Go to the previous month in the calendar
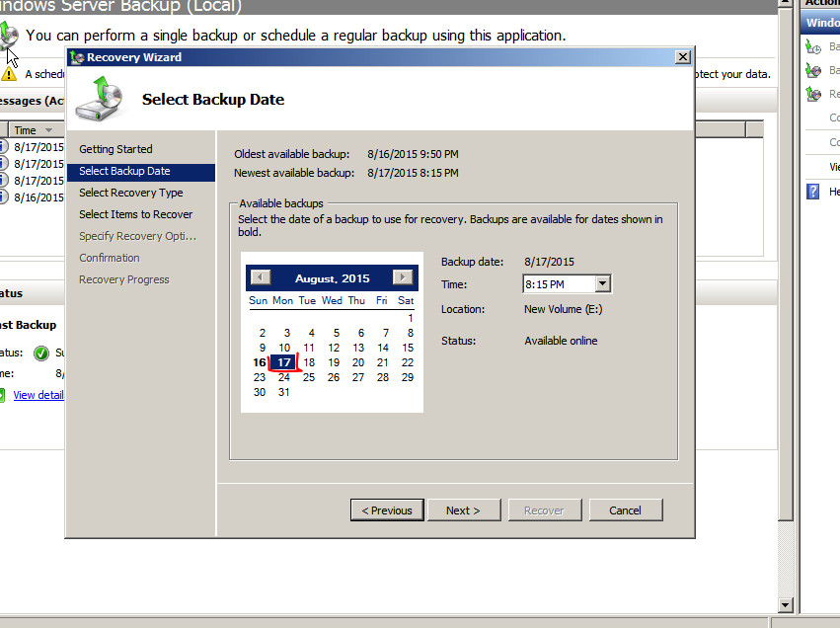The width and height of the screenshot is (840, 628). tap(261, 277)
